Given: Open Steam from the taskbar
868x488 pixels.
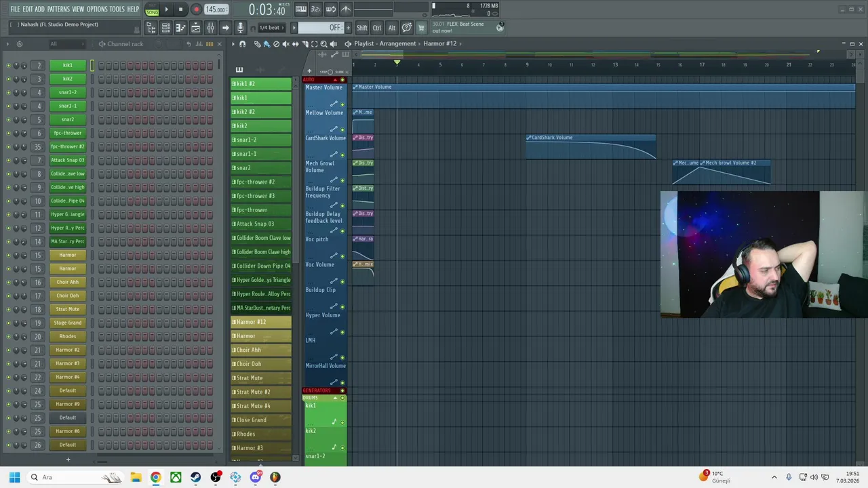Looking at the screenshot, I should (x=195, y=477).
